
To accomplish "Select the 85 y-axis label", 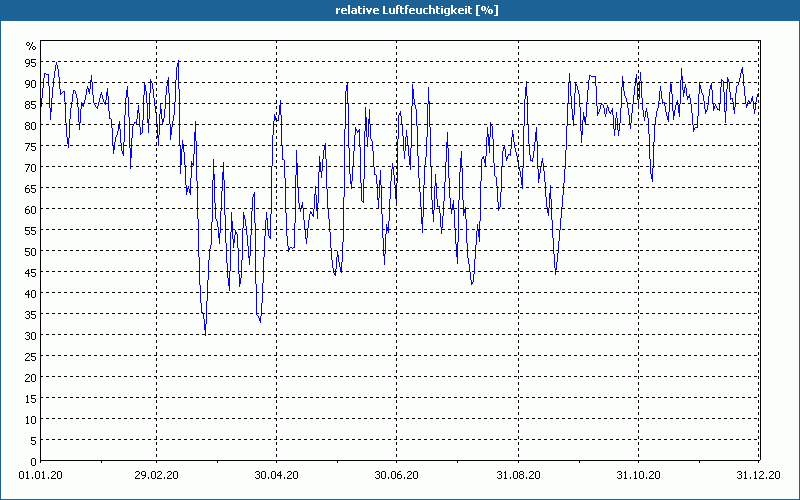I will (31, 104).
